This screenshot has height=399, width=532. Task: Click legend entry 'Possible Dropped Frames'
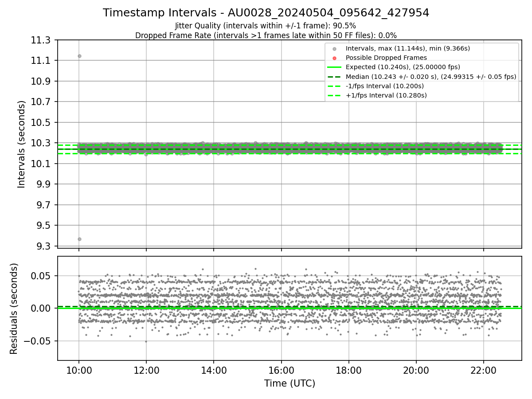[386, 58]
